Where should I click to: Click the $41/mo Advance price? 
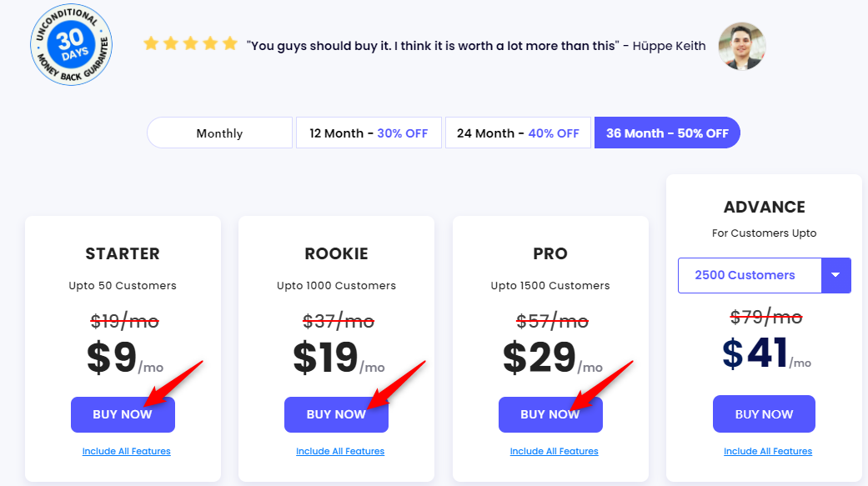pyautogui.click(x=767, y=353)
